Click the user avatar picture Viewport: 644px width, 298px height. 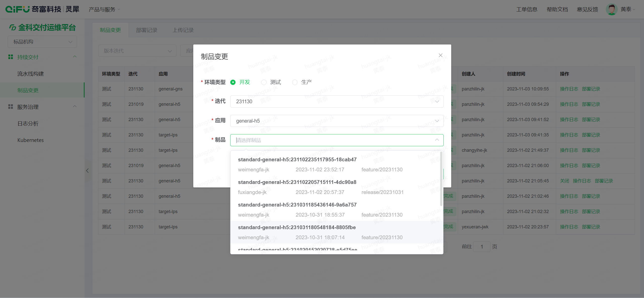[x=611, y=9]
